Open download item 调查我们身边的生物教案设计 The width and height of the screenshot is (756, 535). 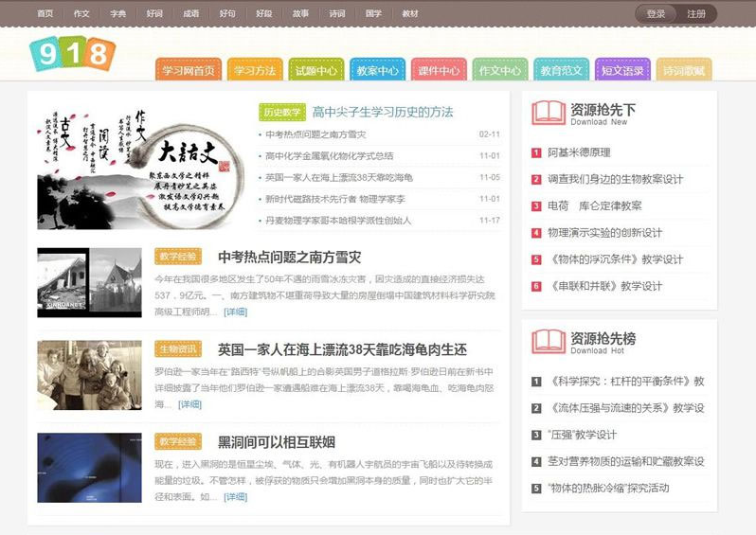615,179
